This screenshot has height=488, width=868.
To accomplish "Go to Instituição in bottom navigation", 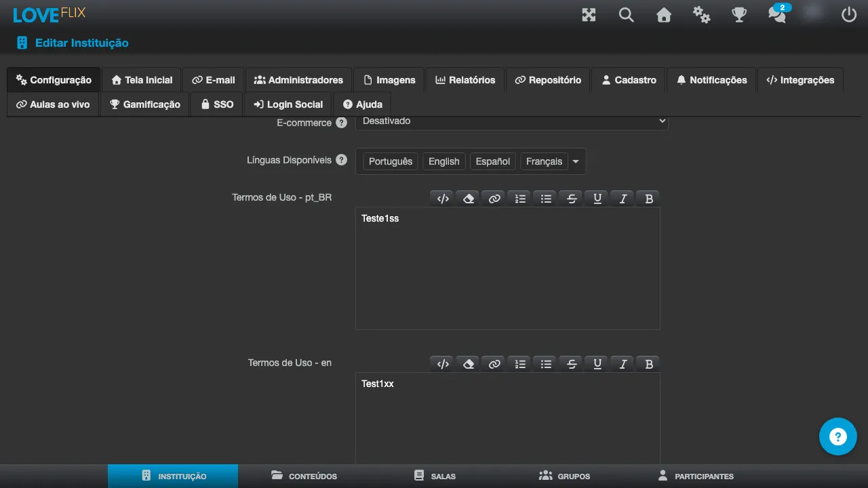I will (173, 476).
